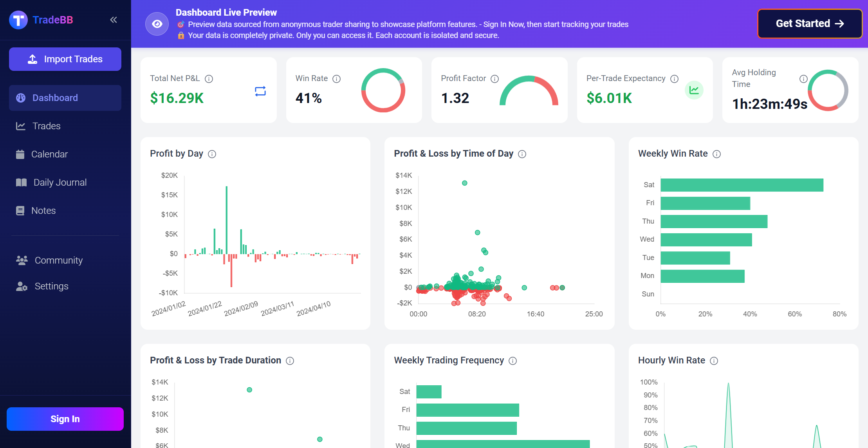Click the Sign In button
The height and width of the screenshot is (448, 868).
click(65, 419)
